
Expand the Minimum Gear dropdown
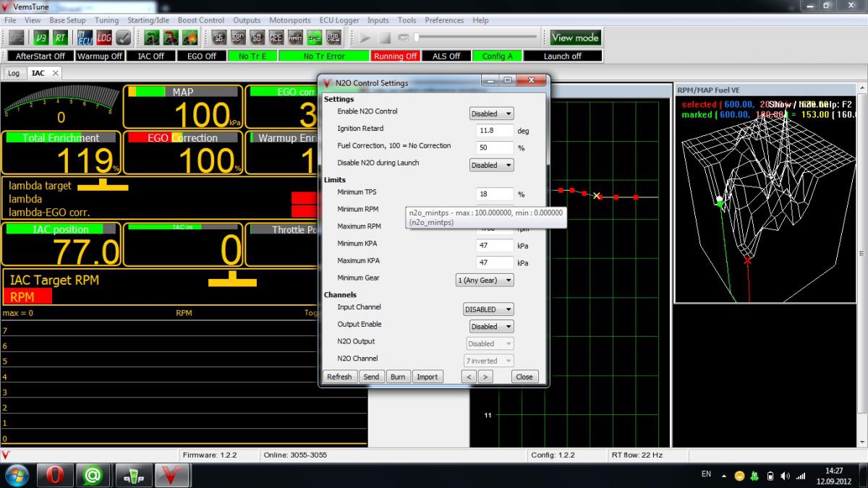484,280
